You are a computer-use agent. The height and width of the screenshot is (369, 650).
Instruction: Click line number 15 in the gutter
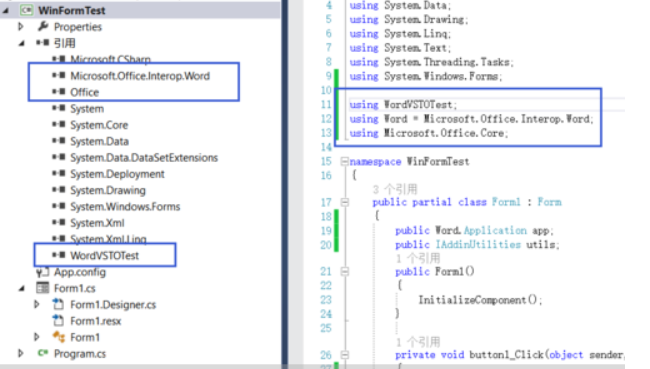(x=326, y=161)
